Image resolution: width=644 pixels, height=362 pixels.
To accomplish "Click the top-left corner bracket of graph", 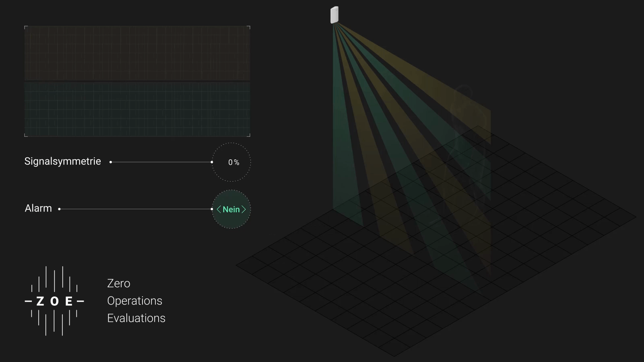I will pyautogui.click(x=26, y=27).
